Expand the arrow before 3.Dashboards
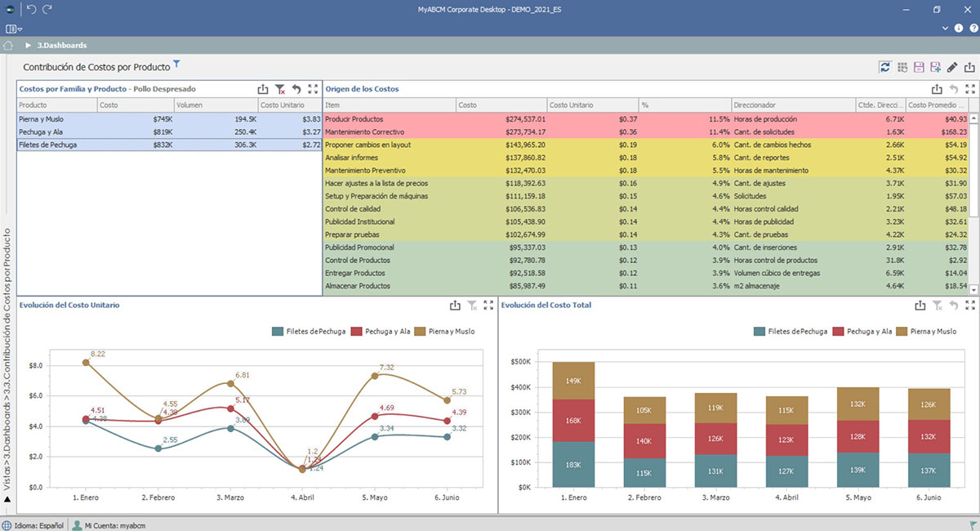 [29, 46]
